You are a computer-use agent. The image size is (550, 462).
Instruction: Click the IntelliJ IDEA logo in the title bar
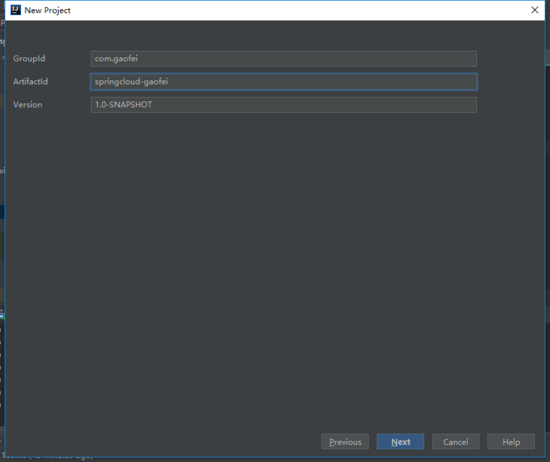pos(16,10)
